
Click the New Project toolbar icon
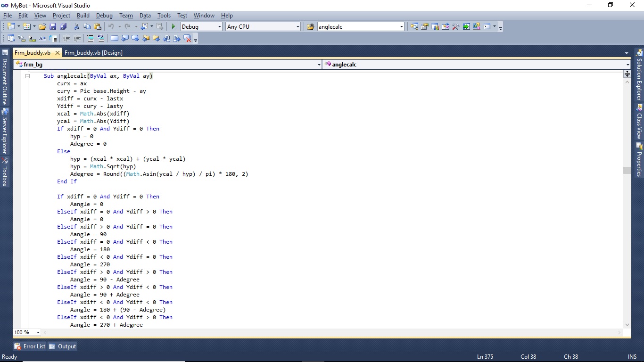pyautogui.click(x=11, y=26)
